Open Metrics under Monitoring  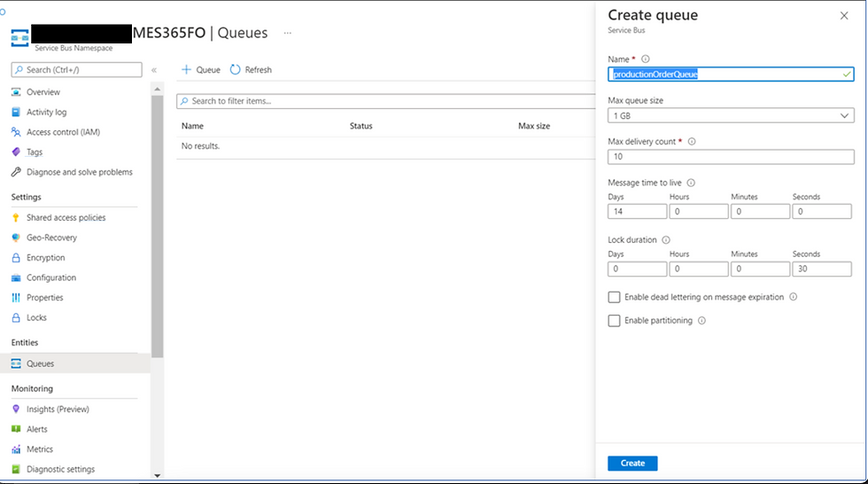(40, 449)
